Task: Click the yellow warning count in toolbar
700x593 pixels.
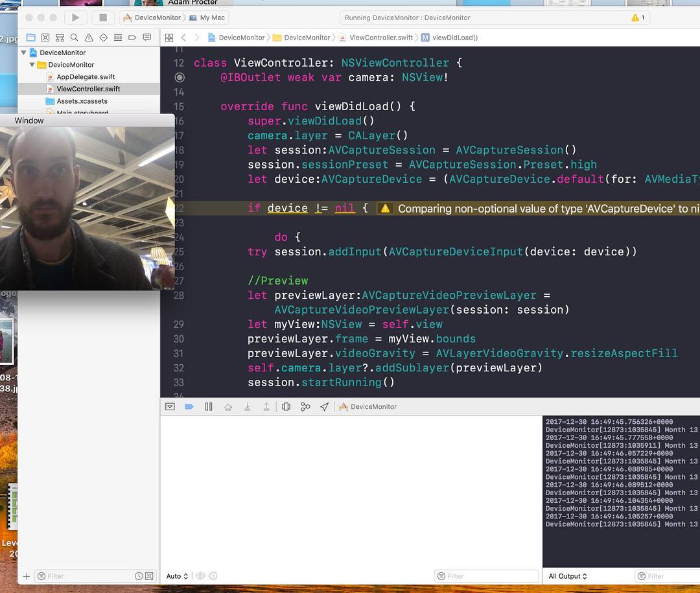Action: coord(638,17)
